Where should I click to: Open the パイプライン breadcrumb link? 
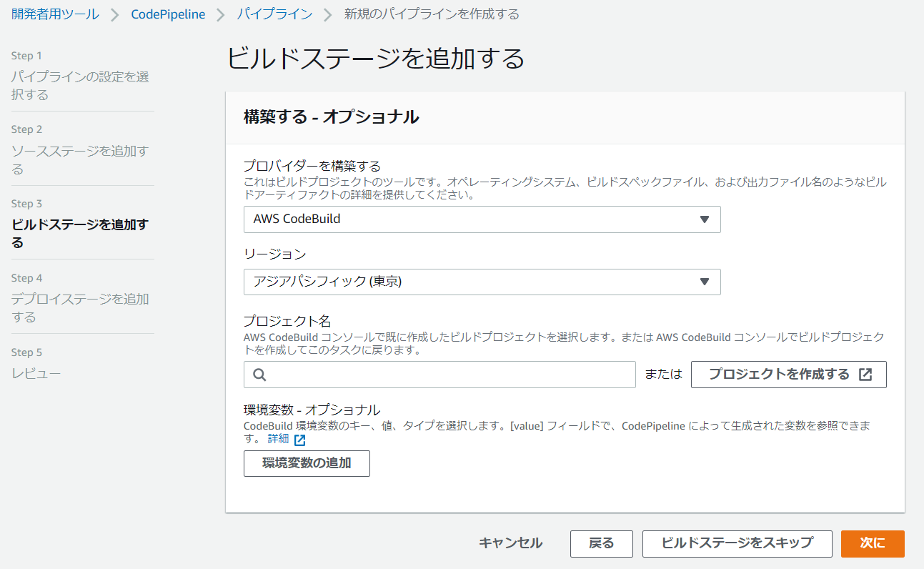[274, 14]
